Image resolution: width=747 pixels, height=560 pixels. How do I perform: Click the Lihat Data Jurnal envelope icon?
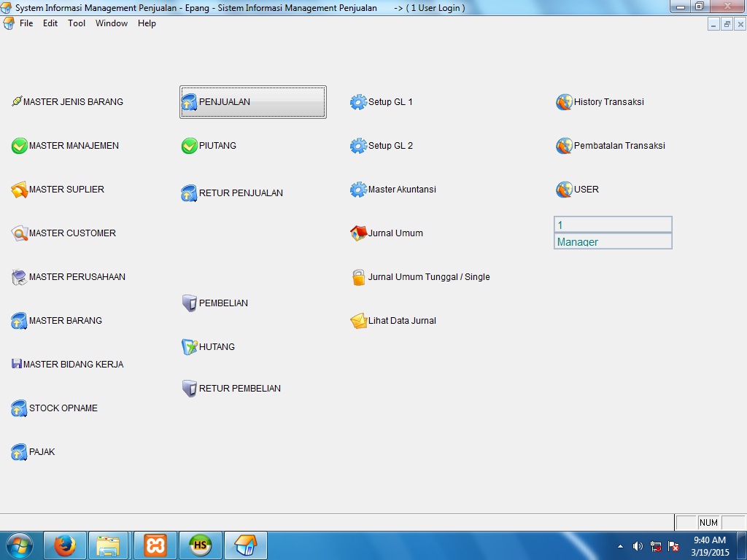pyautogui.click(x=357, y=321)
